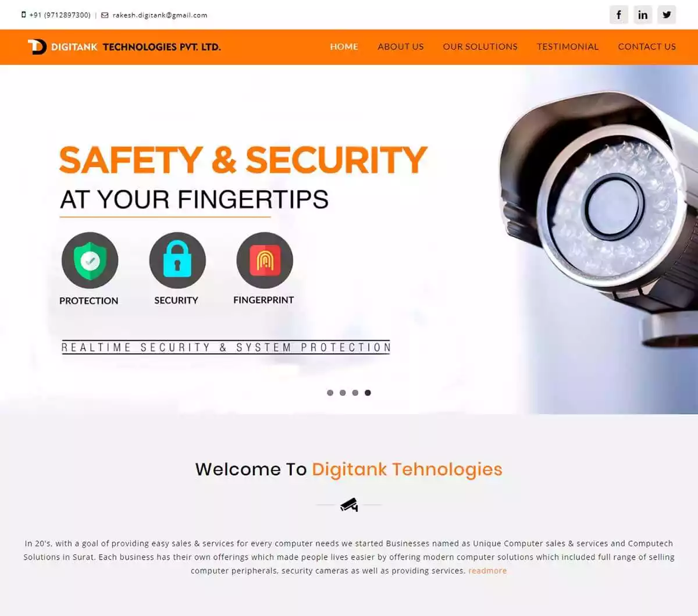Open the Testimonial menu item

click(x=568, y=47)
